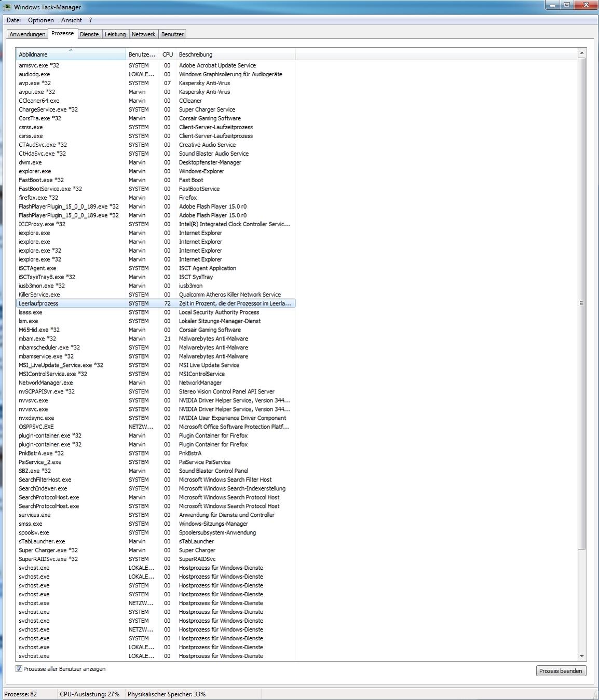The image size is (599, 700).
Task: Select the Leerlaufprozess row
Action: point(156,304)
